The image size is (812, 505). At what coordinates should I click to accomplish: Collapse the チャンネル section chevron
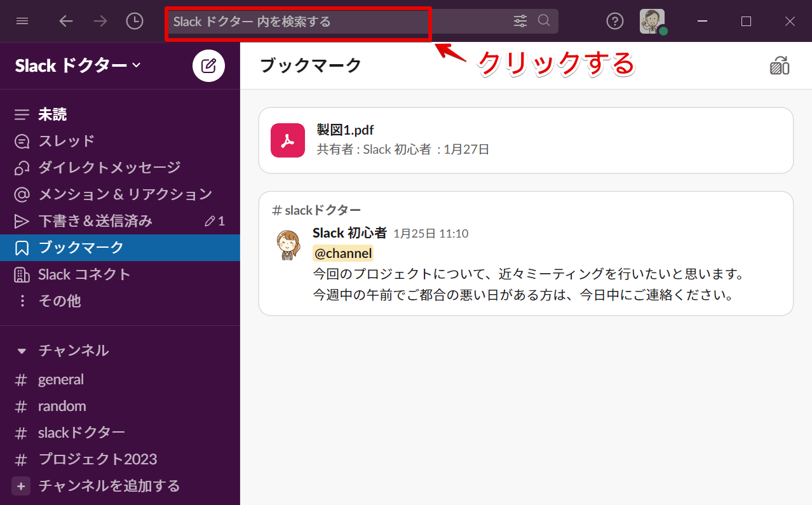(22, 350)
